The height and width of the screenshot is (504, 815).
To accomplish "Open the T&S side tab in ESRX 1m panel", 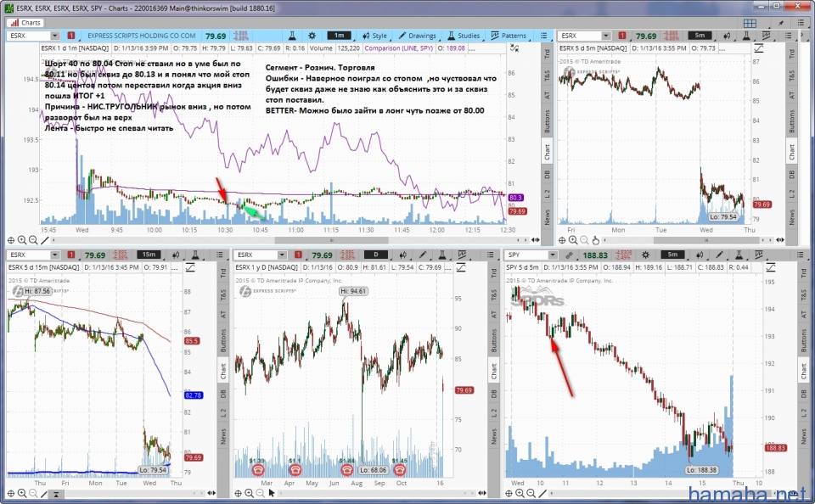I will pos(546,76).
